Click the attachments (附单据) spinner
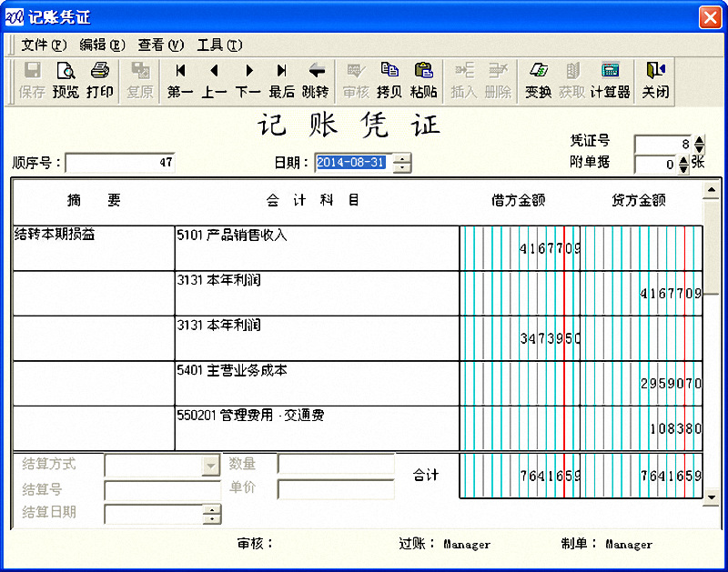 [683, 165]
